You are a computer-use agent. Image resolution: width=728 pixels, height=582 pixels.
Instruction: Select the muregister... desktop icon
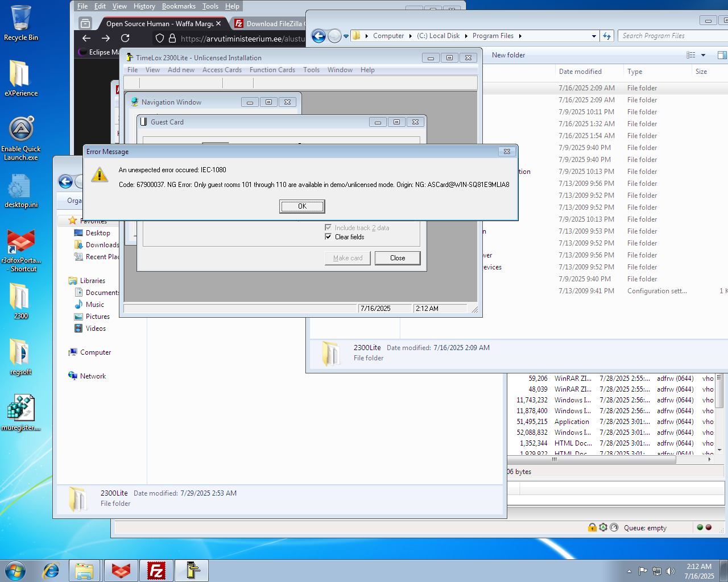21,413
